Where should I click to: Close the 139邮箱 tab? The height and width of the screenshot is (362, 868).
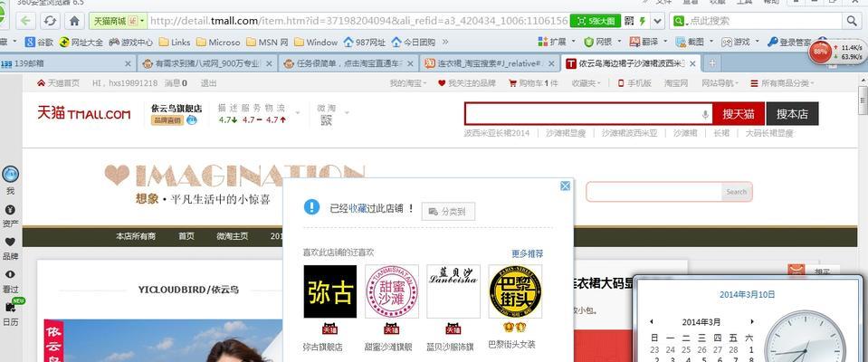point(128,63)
